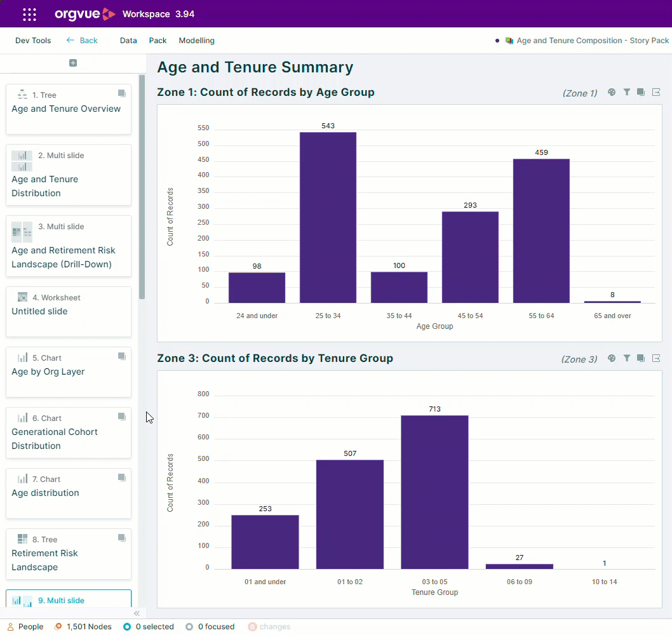Click the slide list scrollbar
This screenshot has height=635, width=672.
(142, 187)
